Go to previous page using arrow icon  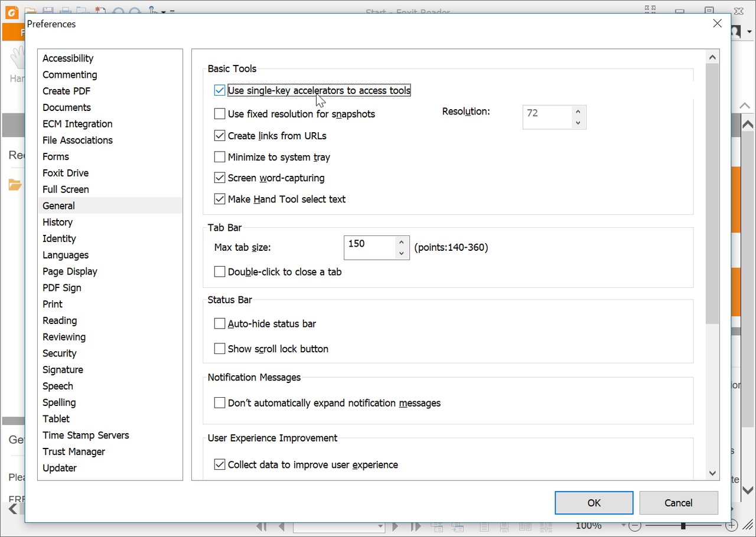[282, 526]
